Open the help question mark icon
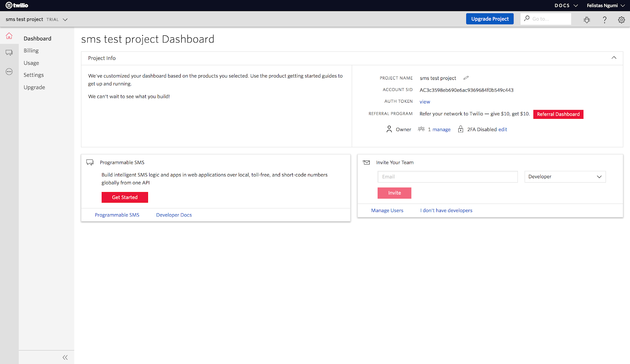The image size is (630, 364). coord(604,20)
